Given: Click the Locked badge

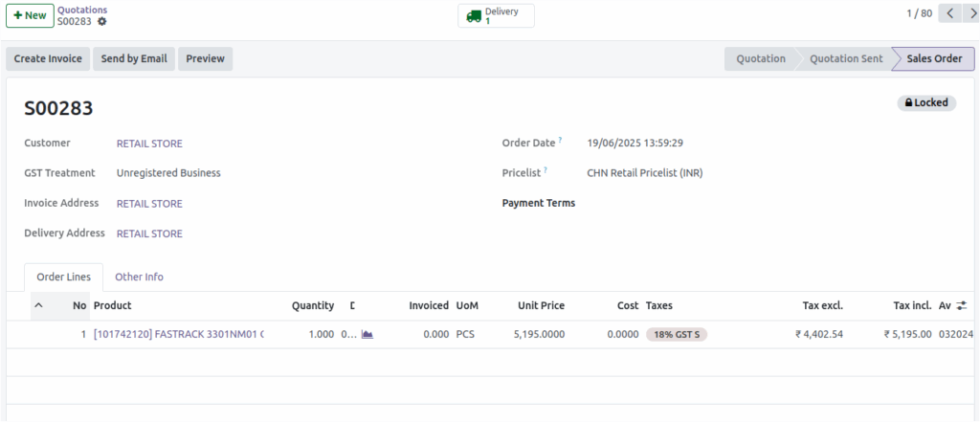Looking at the screenshot, I should coord(926,102).
